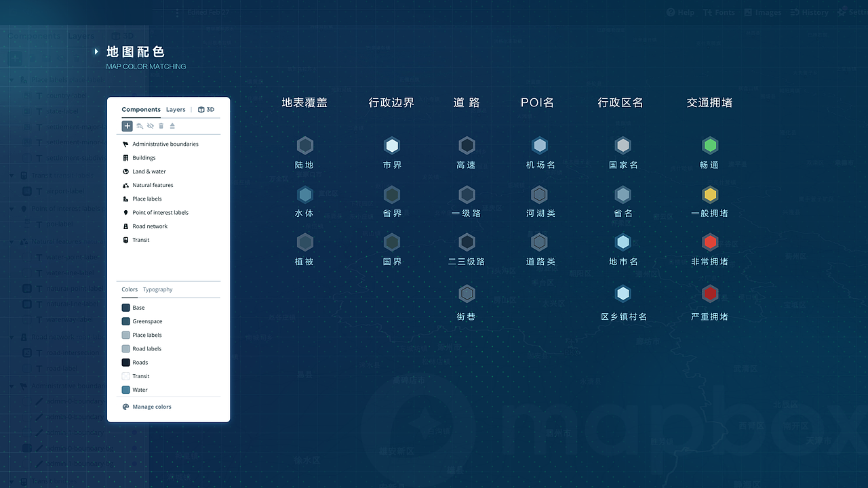Viewport: 868px width, 488px height.
Task: Click the Water color swatch
Action: coord(127,390)
